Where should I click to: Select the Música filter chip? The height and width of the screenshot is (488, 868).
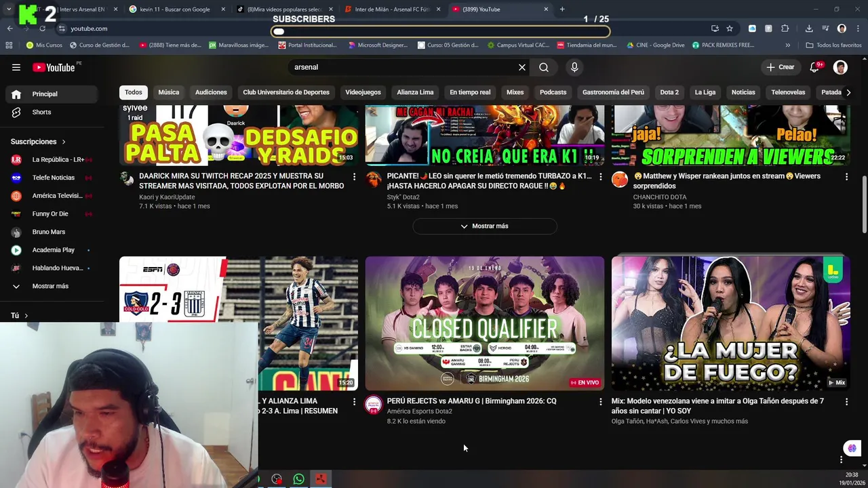tap(169, 92)
